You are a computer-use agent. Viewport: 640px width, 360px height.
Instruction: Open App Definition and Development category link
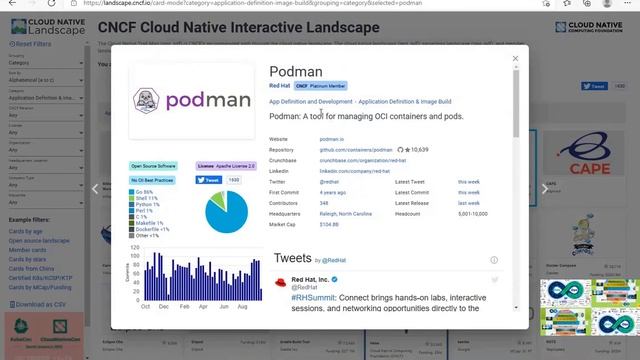tap(311, 102)
